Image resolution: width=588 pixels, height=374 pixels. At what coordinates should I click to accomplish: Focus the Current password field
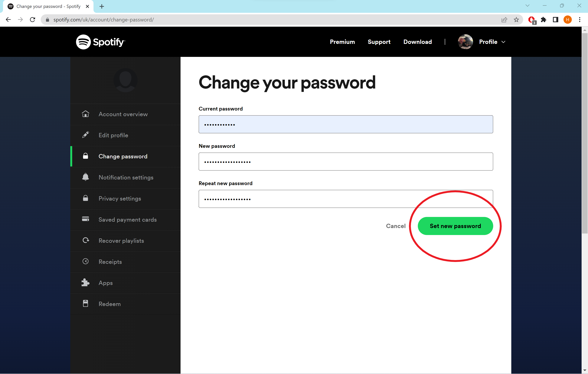point(346,124)
